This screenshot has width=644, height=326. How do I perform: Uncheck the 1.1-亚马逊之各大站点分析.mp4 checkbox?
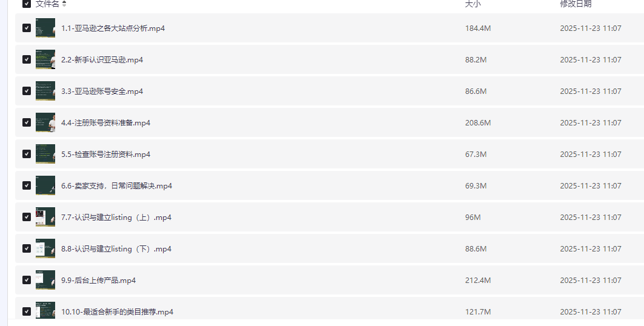tap(27, 28)
